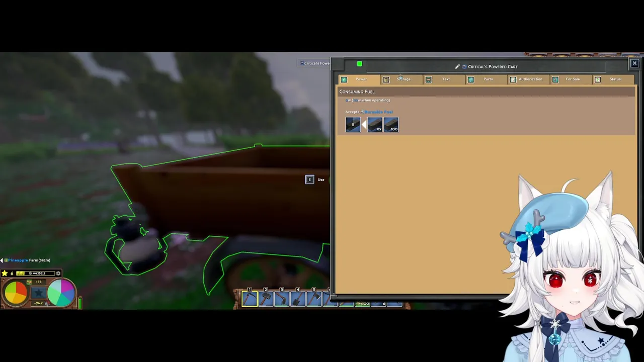Click the Authorization tab document icon
The width and height of the screenshot is (644, 362).
513,79
